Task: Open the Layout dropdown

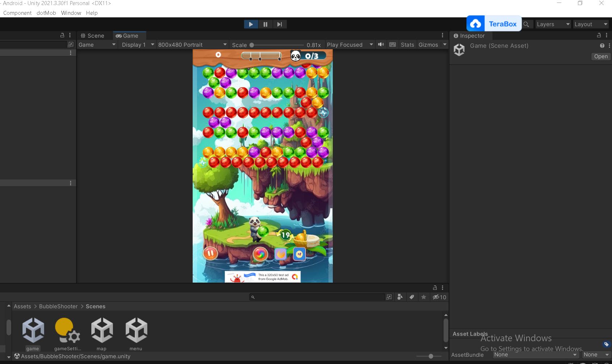Action: tap(590, 24)
